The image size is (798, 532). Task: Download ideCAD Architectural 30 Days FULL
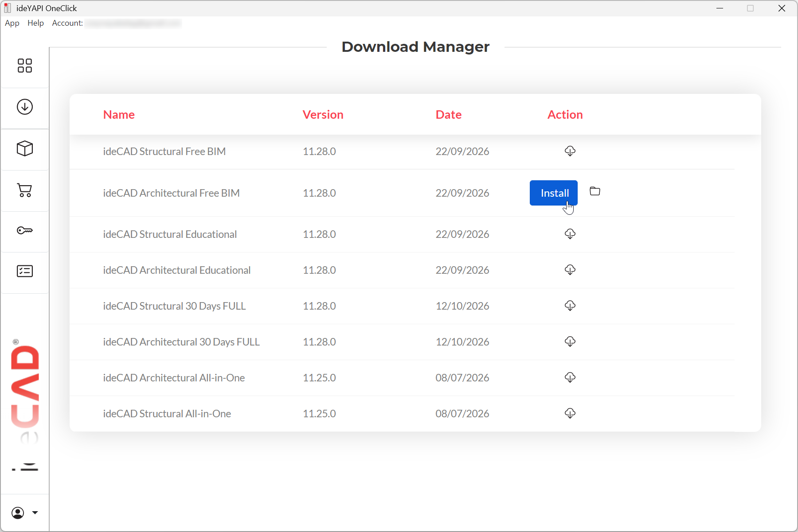(570, 342)
